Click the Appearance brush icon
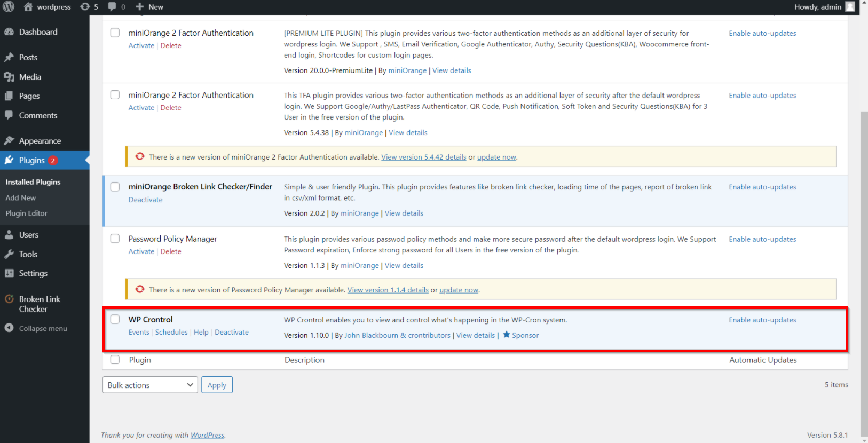 (x=9, y=140)
